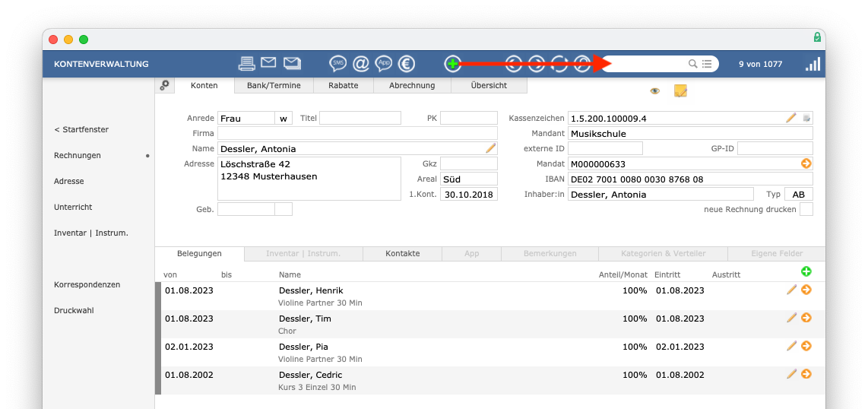
Task: Select the 'Violine Partner 30 Min' text under Dessler, Henrik
Action: pyautogui.click(x=321, y=303)
